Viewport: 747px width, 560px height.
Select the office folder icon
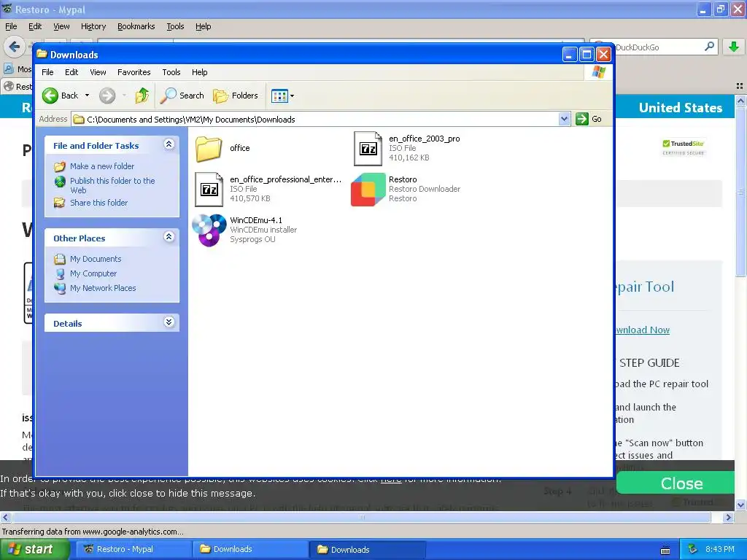pos(209,149)
